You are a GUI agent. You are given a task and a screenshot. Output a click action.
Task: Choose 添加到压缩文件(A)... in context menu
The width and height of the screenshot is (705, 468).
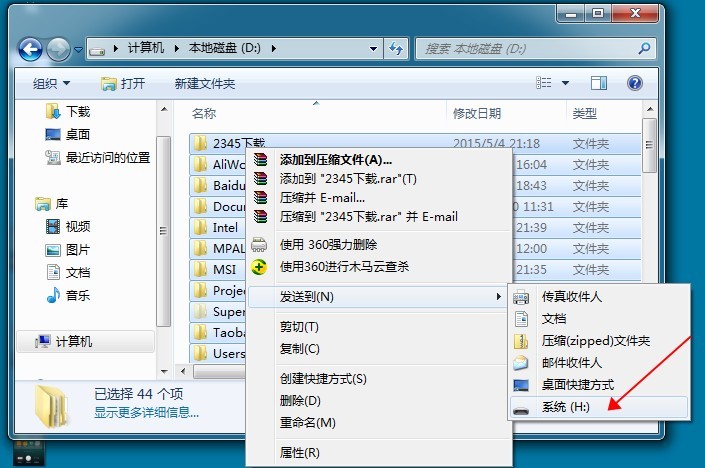point(380,160)
